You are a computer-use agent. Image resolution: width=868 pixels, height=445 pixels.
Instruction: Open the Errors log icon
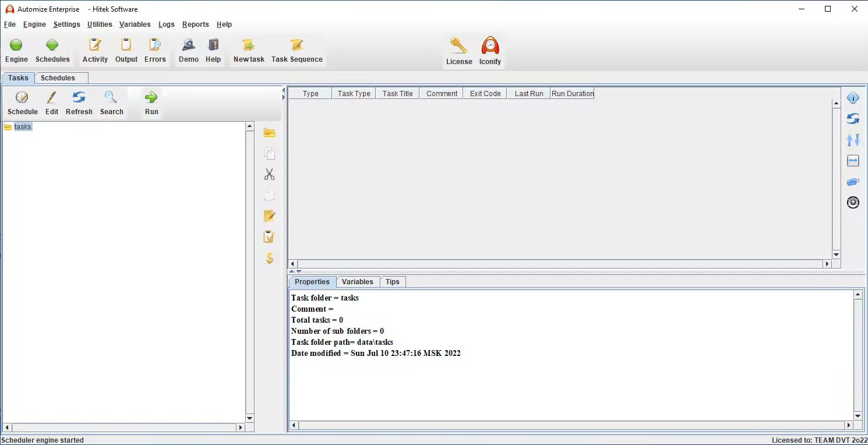[x=155, y=45]
